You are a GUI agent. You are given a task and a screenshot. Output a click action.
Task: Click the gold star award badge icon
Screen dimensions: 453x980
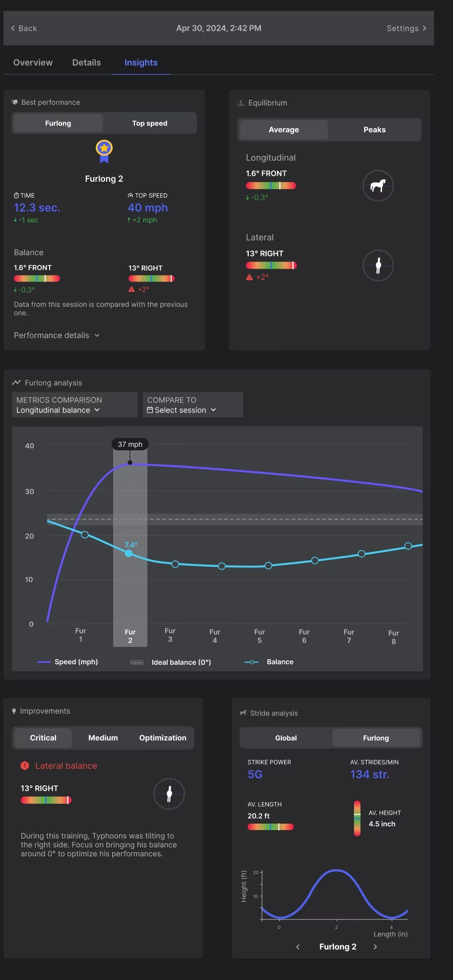pyautogui.click(x=104, y=151)
